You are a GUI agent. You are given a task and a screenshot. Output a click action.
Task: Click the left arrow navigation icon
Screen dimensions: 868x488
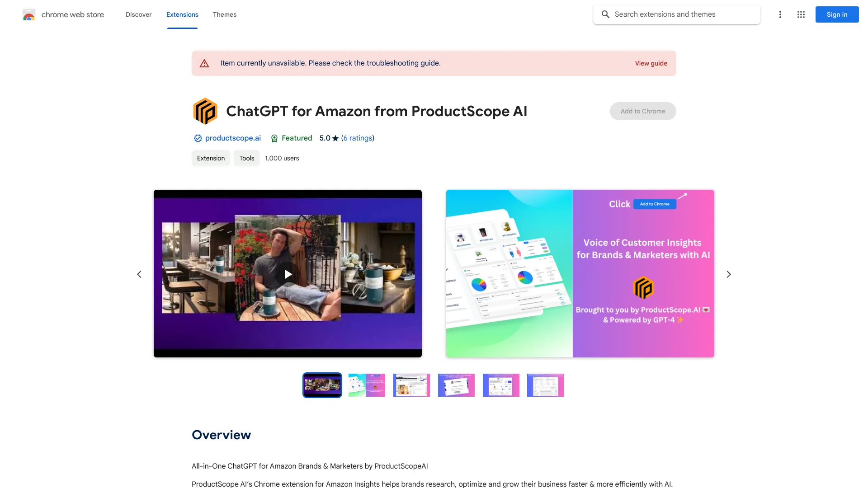(x=138, y=273)
